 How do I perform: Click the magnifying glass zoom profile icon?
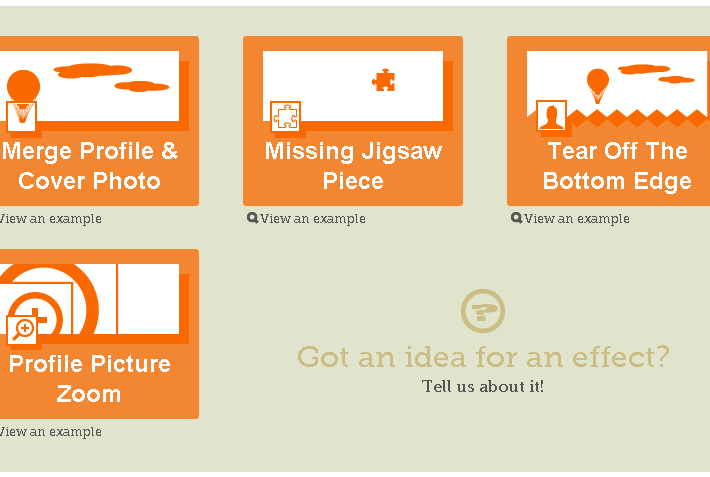coord(22,329)
